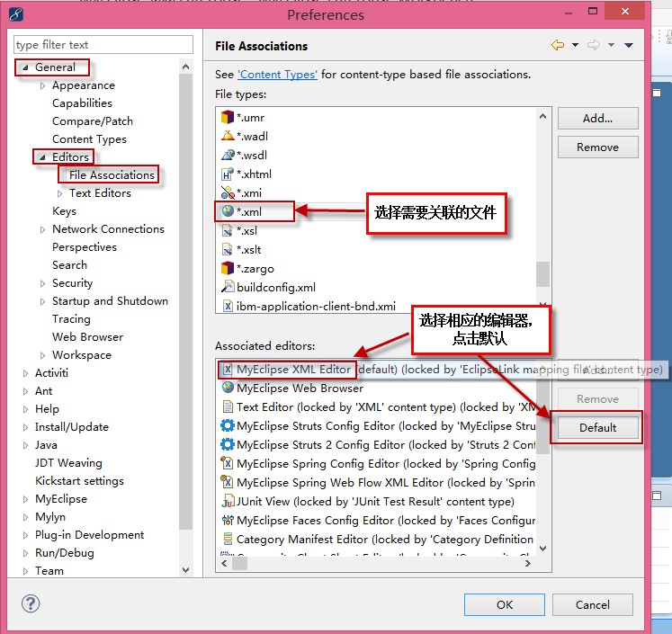The image size is (672, 634).
Task: Expand the Startup and Shutdown node
Action: (42, 301)
